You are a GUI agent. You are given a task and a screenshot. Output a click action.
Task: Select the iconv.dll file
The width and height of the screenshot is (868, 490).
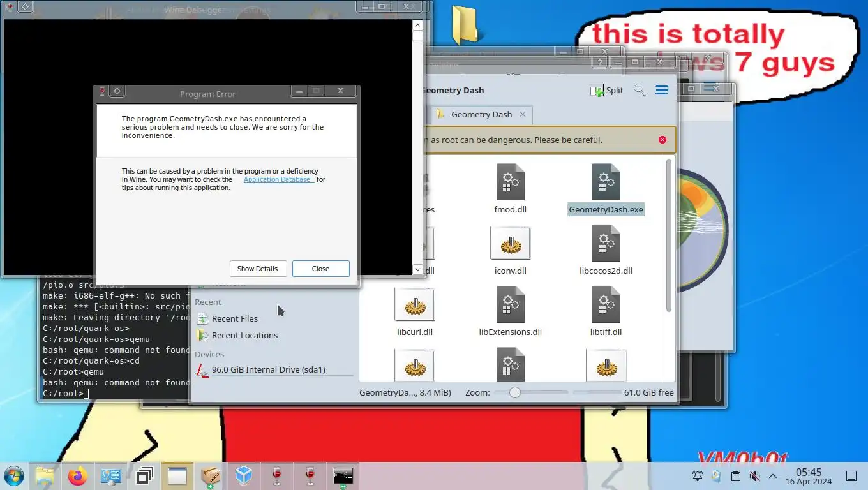pyautogui.click(x=511, y=251)
